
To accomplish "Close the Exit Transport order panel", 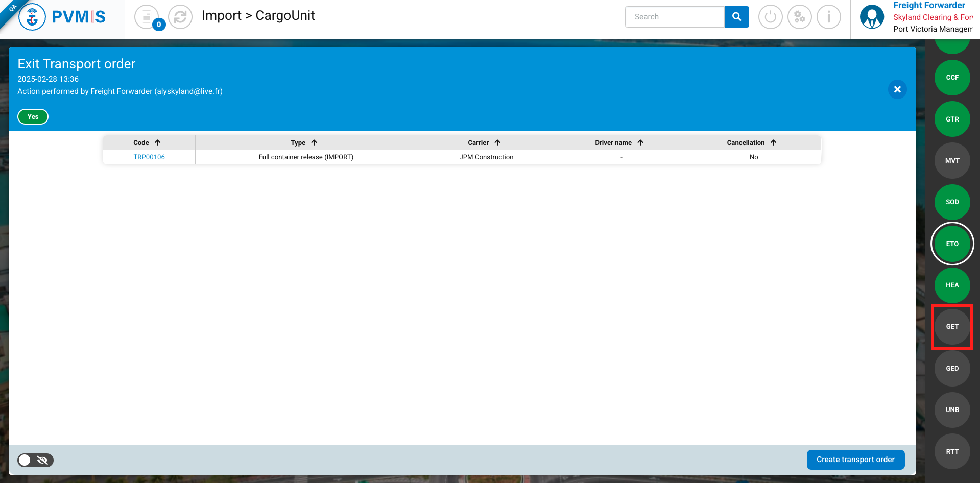I will 897,90.
